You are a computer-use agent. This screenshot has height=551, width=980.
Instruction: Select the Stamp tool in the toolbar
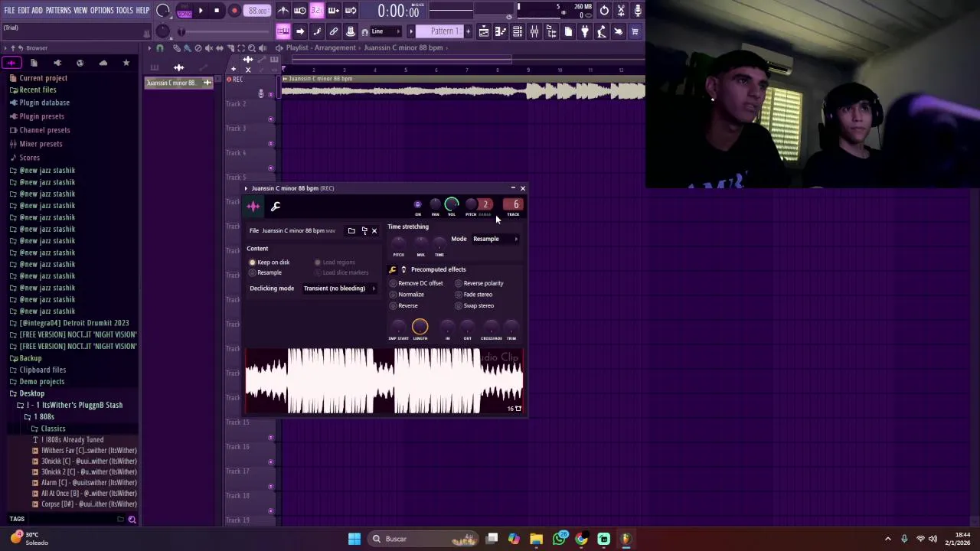(351, 31)
